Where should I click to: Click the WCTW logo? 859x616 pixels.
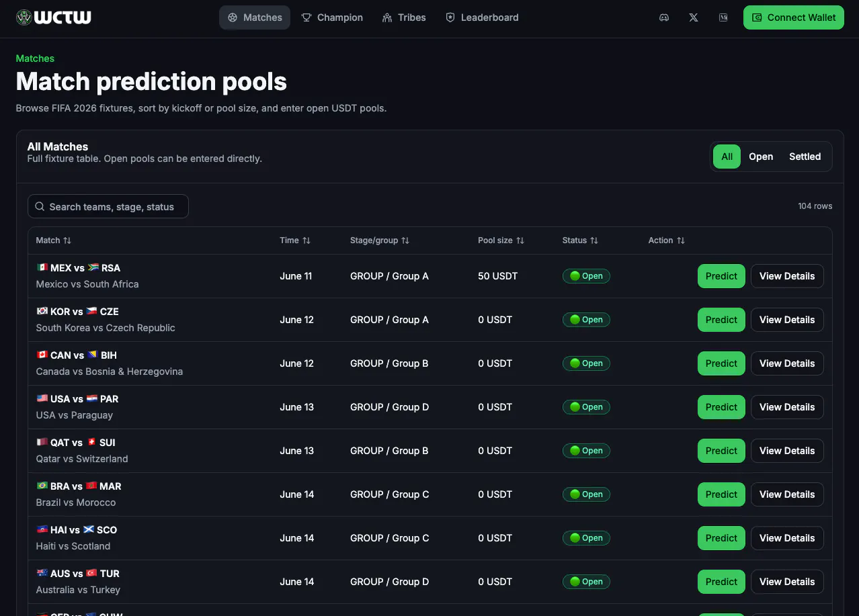pyautogui.click(x=54, y=17)
